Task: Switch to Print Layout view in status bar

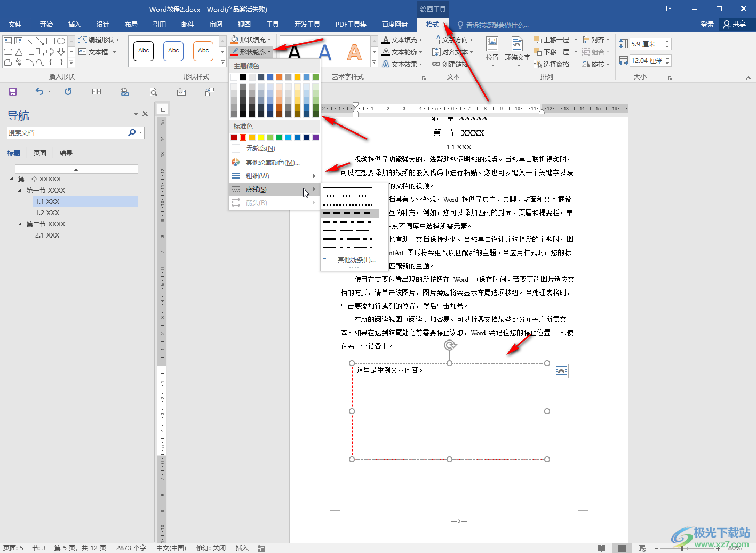Action: click(622, 548)
